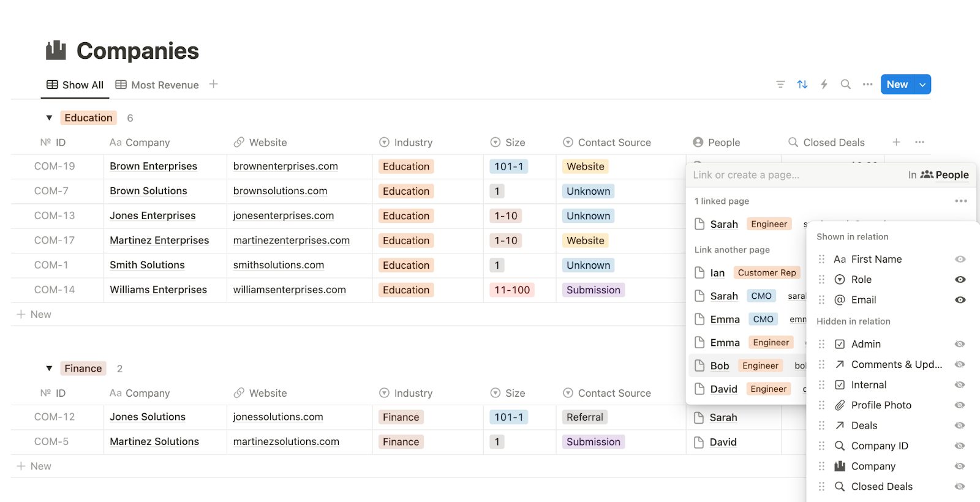Image resolution: width=980 pixels, height=502 pixels.
Task: Click page icon next to Ian
Action: pos(699,272)
